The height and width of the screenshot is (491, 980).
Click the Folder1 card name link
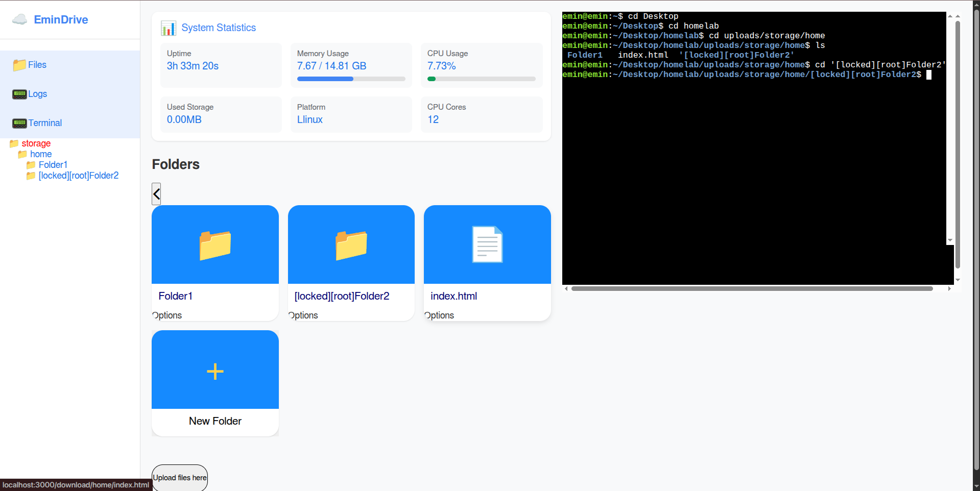tap(176, 296)
